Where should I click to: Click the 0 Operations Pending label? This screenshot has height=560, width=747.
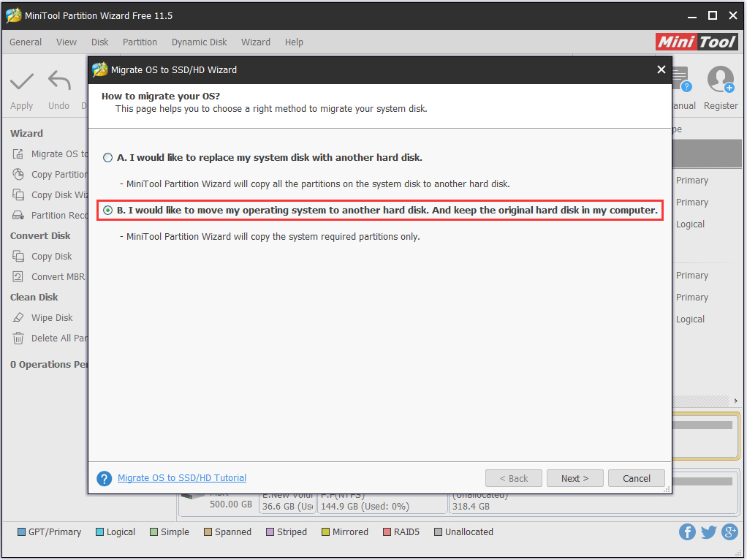(49, 365)
